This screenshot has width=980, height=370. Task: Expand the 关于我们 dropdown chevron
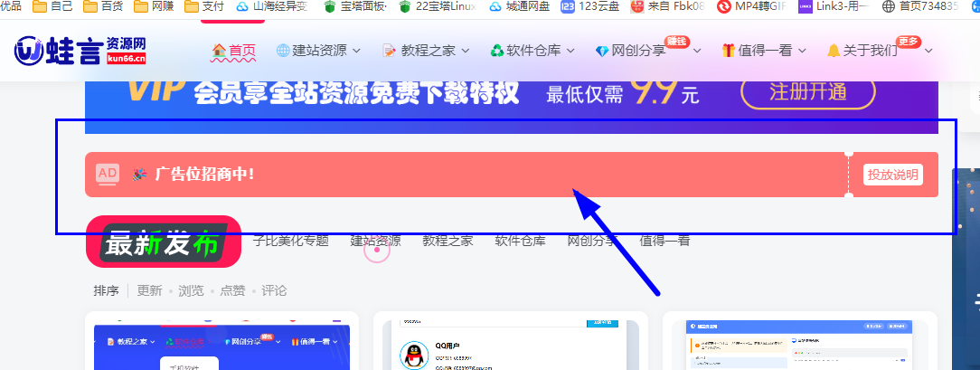928,51
